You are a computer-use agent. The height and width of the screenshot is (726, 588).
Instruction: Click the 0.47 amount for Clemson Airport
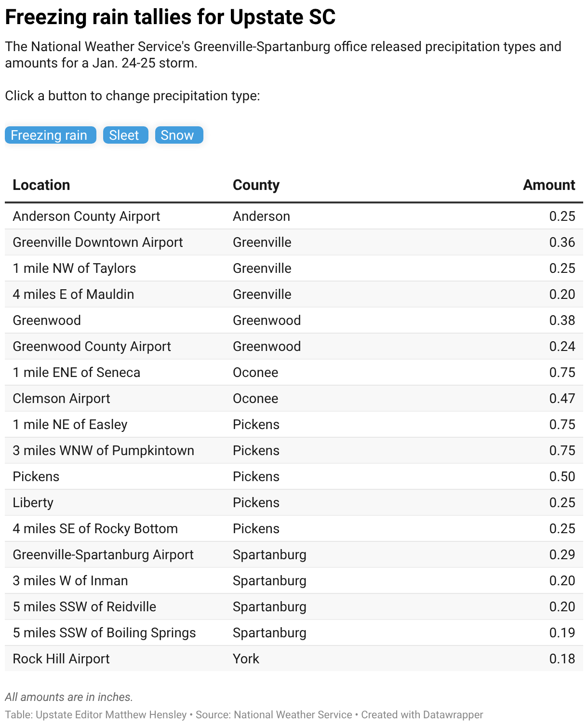click(562, 398)
